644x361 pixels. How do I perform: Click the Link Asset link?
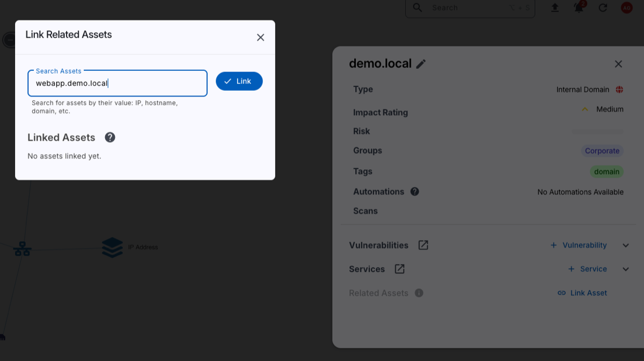pos(582,293)
